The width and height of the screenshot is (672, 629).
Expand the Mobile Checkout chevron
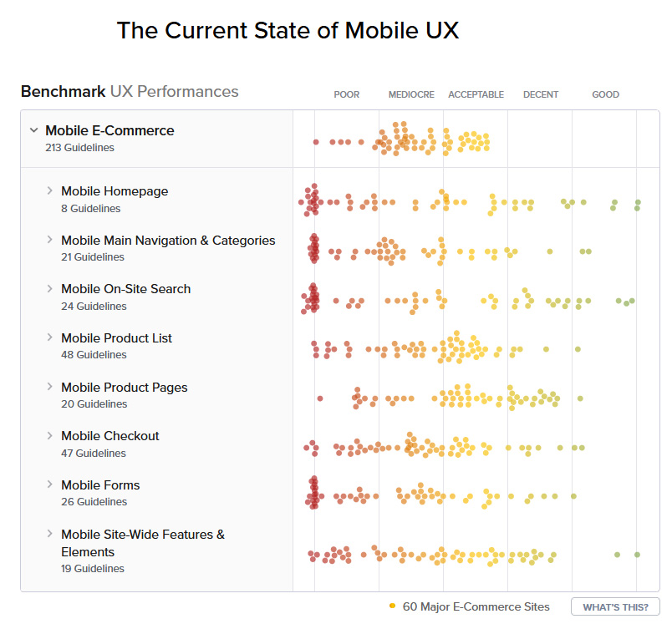point(49,435)
